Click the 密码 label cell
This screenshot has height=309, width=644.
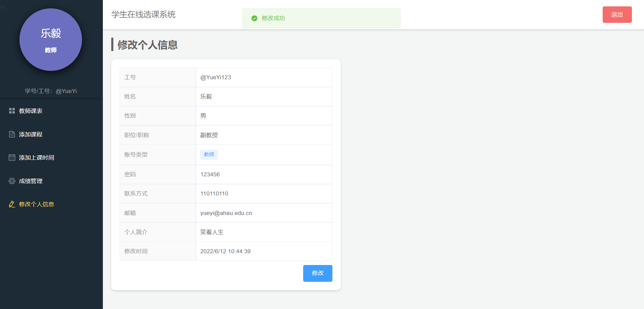click(158, 174)
